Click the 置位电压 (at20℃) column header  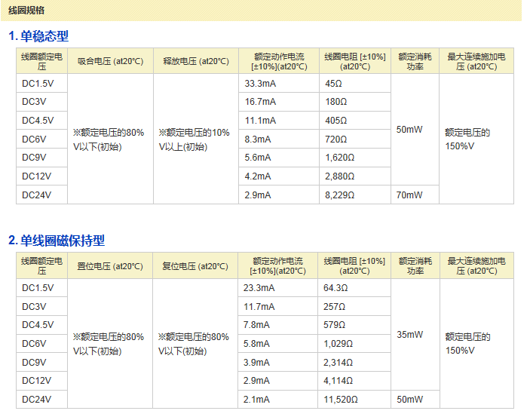coord(110,266)
